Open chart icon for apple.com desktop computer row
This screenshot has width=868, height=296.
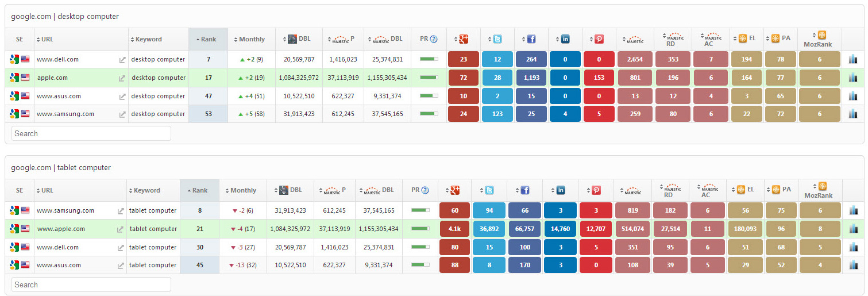click(x=852, y=78)
